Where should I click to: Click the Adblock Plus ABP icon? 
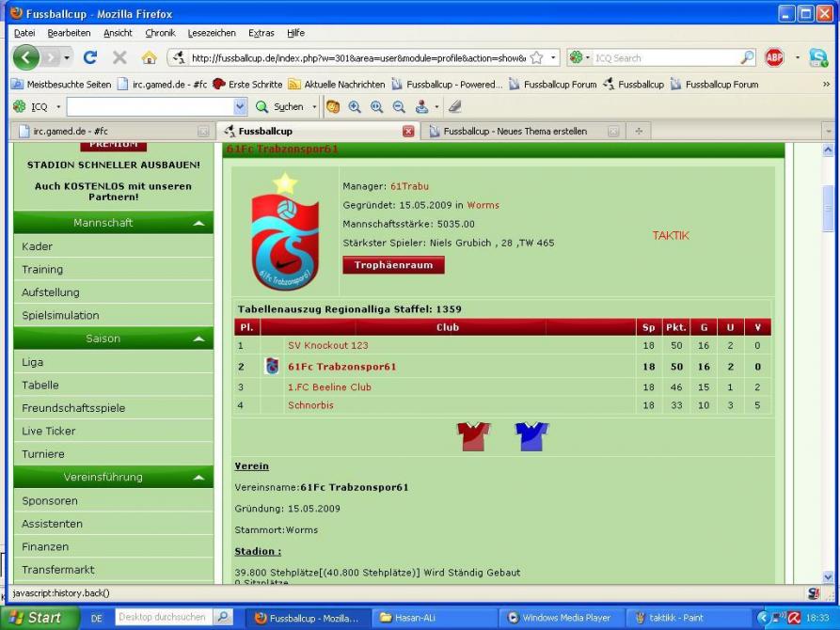click(x=774, y=58)
